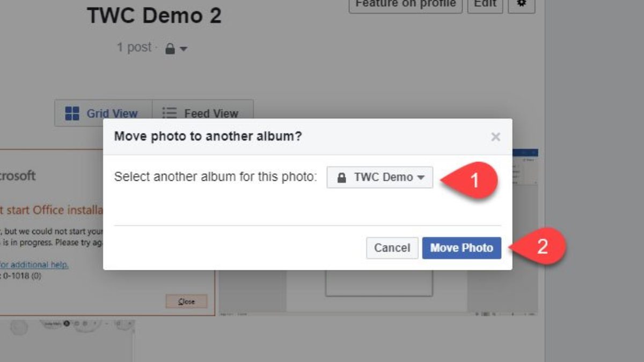This screenshot has width=644, height=362.
Task: Click the Close button in Office error image
Action: click(186, 301)
